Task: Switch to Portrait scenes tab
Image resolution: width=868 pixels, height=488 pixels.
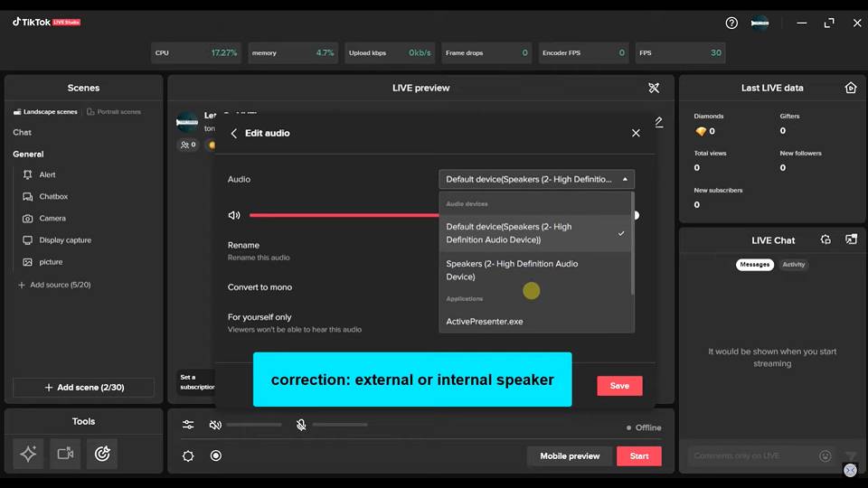Action: (x=114, y=112)
